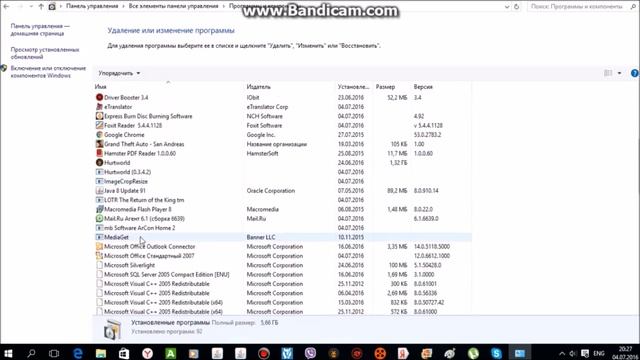Open the taskbar clock and date
This screenshot has width=640, height=360.
625,353
